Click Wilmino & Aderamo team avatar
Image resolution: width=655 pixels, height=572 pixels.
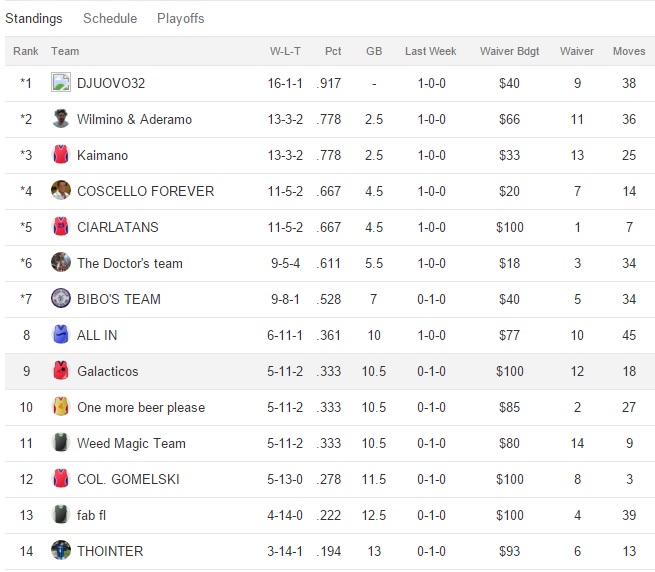pyautogui.click(x=61, y=119)
